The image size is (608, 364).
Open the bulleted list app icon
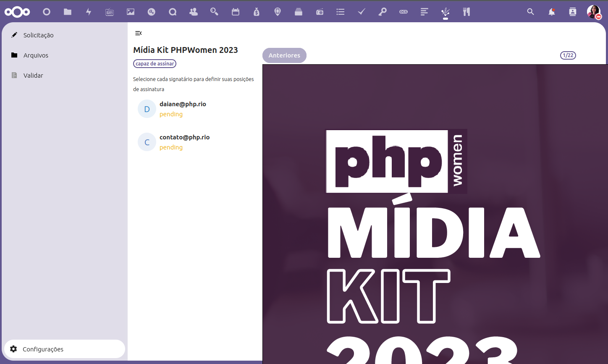341,12
